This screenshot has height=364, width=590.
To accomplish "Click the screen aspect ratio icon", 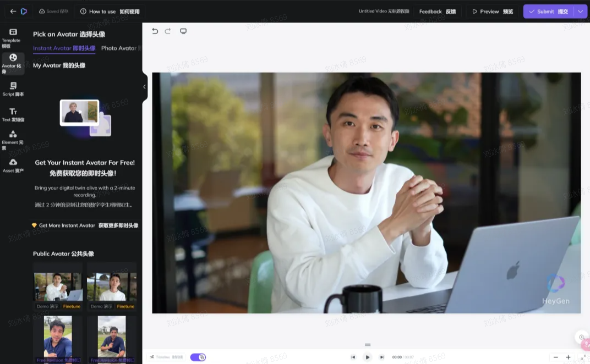I will 183,31.
